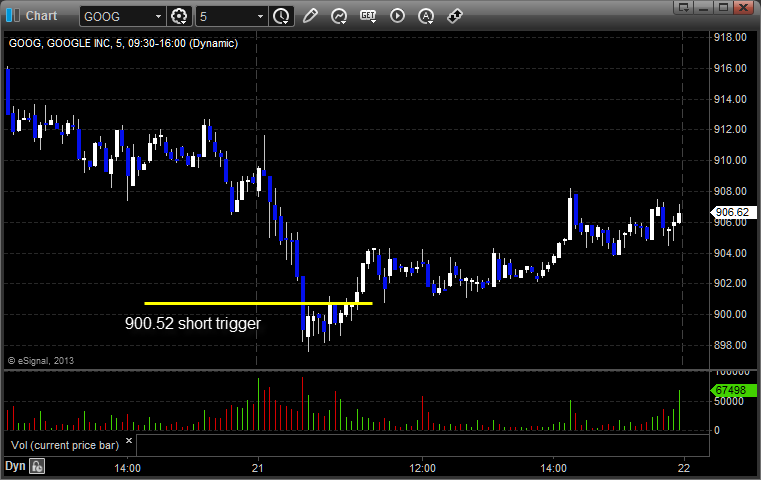Toggle the lock icon next to Dyn

[x=37, y=466]
